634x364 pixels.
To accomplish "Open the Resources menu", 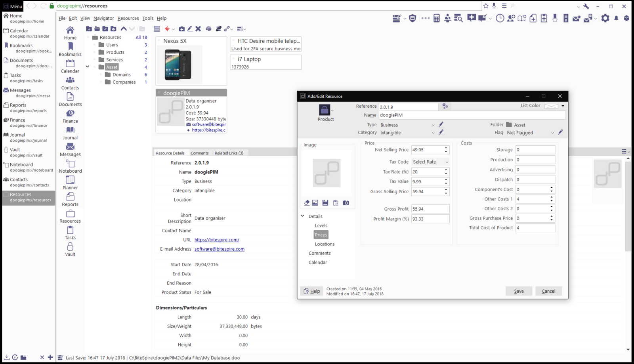I will click(128, 18).
